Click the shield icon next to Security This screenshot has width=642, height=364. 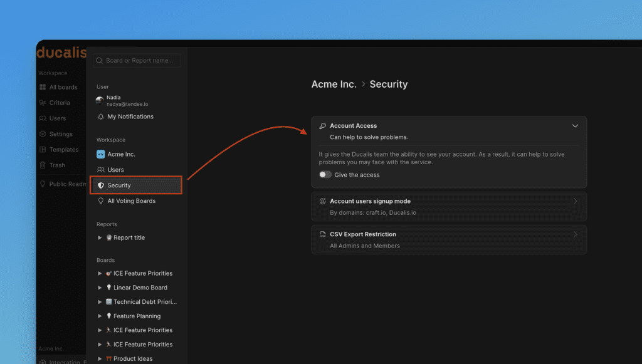point(100,185)
